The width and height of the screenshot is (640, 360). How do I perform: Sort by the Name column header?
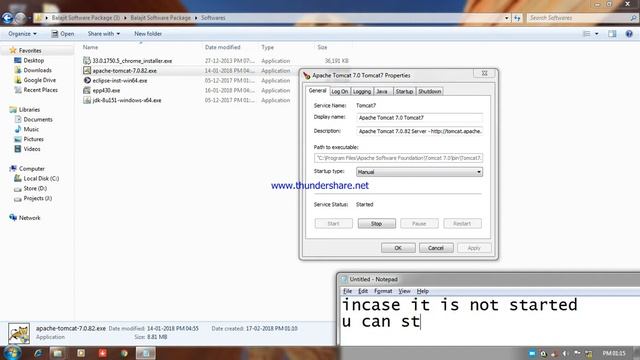point(91,47)
